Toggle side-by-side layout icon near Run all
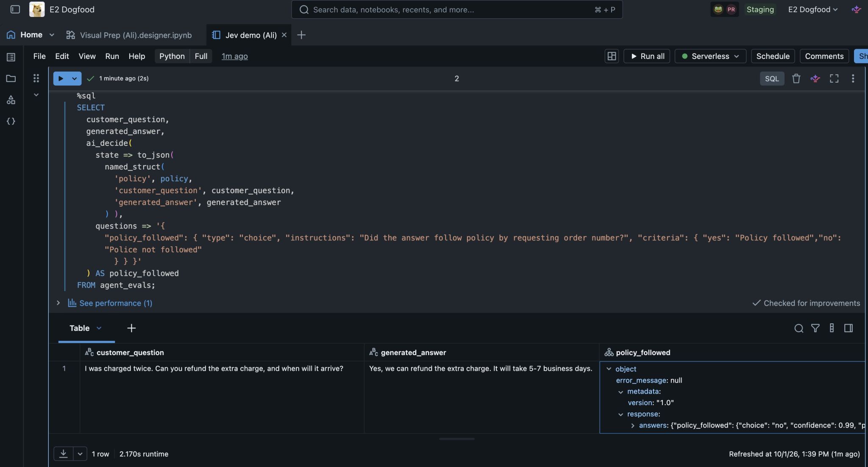The image size is (868, 467). click(x=612, y=56)
